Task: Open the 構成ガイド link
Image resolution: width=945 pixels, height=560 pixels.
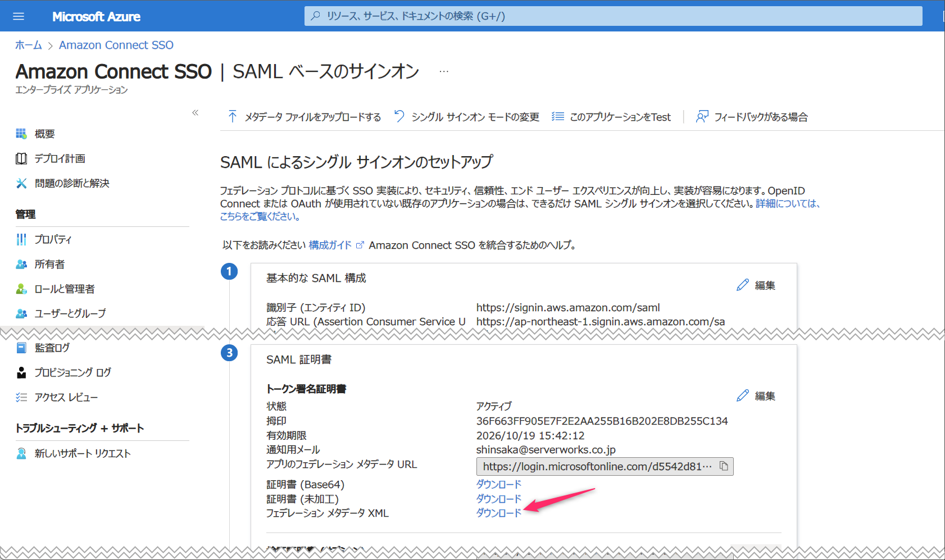Action: coord(330,245)
